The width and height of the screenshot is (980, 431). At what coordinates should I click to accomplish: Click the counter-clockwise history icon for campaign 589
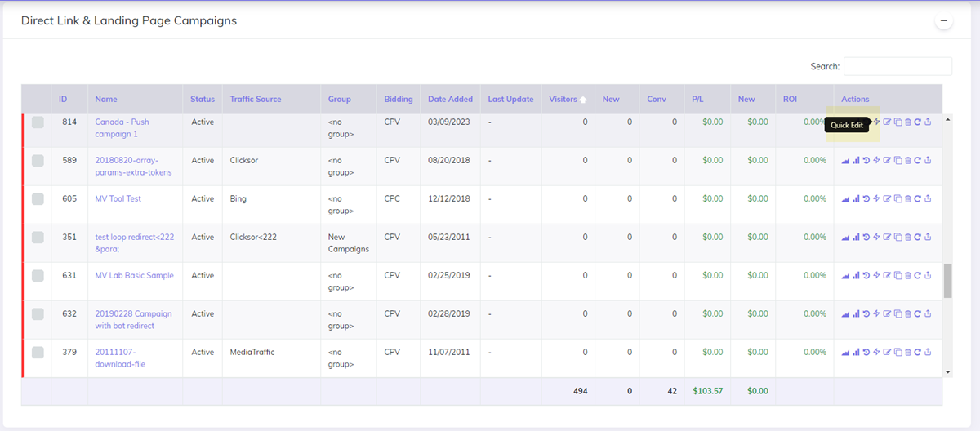866,161
